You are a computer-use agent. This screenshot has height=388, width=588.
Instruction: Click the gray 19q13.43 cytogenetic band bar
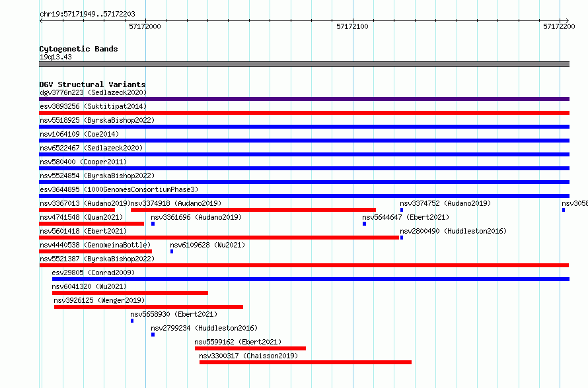pos(304,64)
